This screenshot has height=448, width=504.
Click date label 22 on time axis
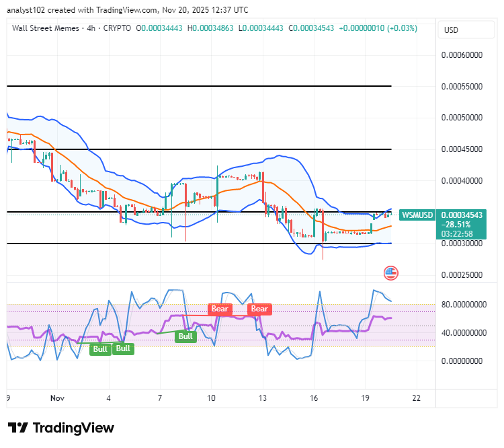[x=416, y=398]
